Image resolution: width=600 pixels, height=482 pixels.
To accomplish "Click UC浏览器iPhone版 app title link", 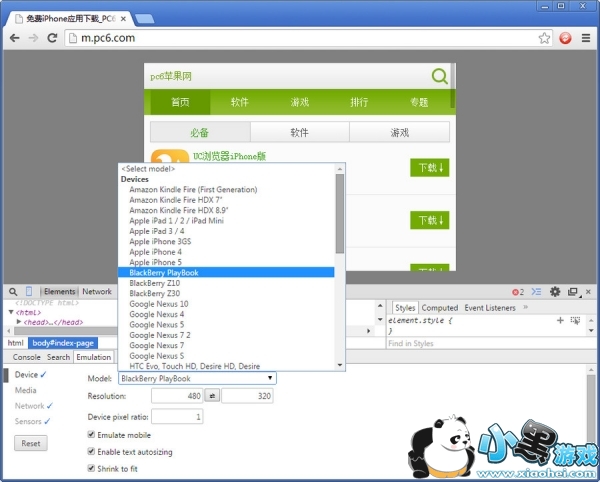I will pyautogui.click(x=230, y=156).
